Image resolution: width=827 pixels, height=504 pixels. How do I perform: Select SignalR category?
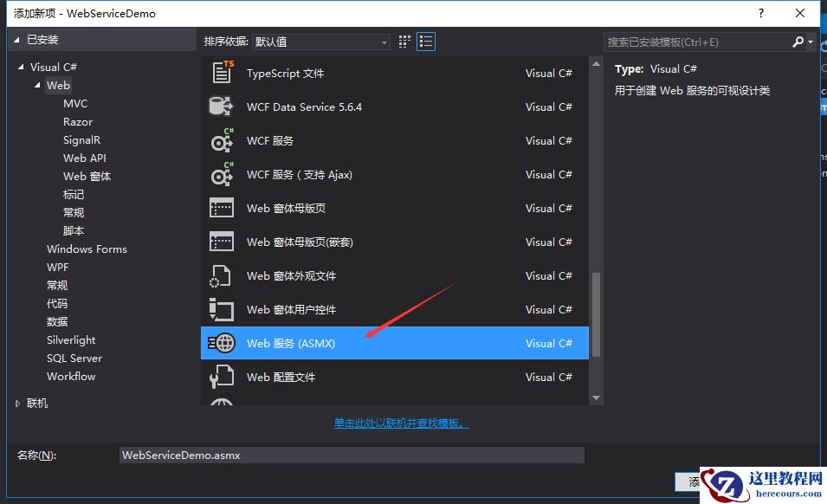81,139
